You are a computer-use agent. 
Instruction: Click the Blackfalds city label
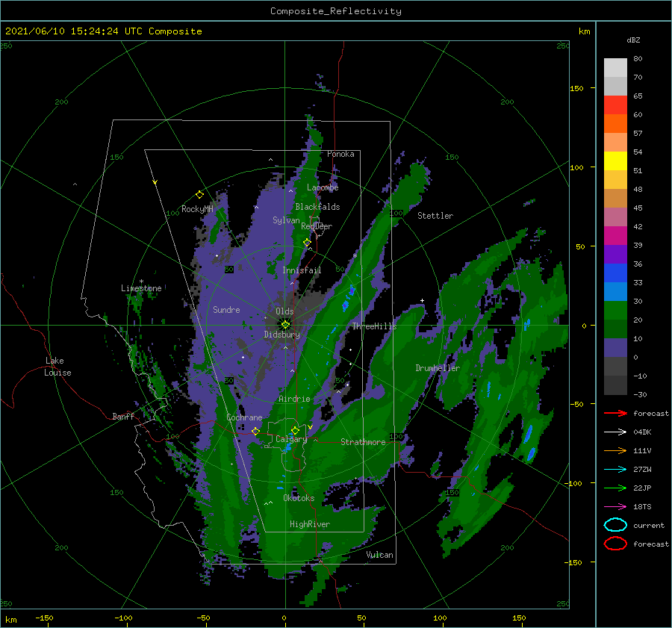(x=317, y=207)
